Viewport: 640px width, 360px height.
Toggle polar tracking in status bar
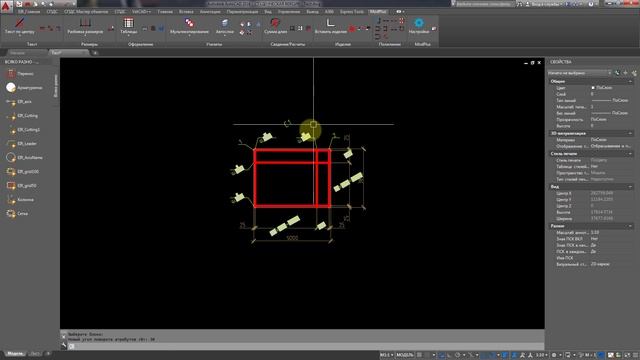[458, 355]
